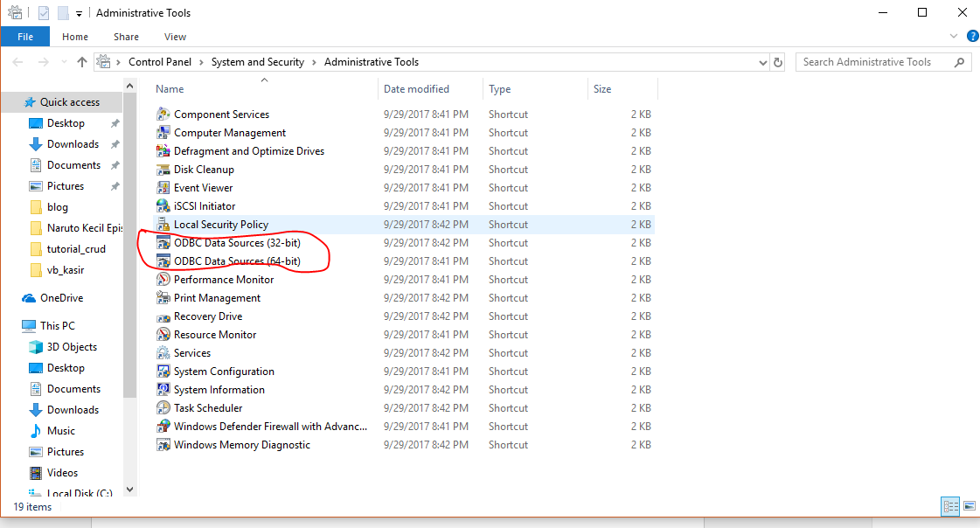Select the Performance Monitor icon

[163, 280]
